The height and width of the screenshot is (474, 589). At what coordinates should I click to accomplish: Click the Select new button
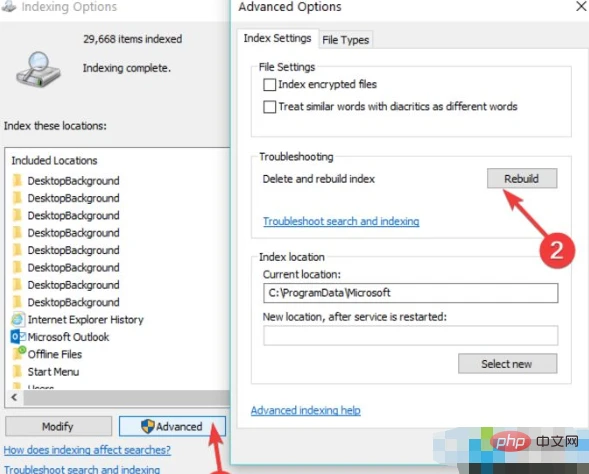click(507, 364)
